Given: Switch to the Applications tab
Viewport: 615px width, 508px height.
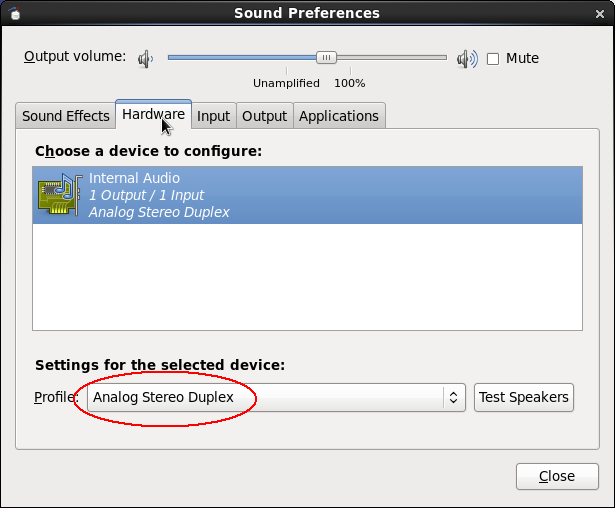Looking at the screenshot, I should [x=339, y=116].
